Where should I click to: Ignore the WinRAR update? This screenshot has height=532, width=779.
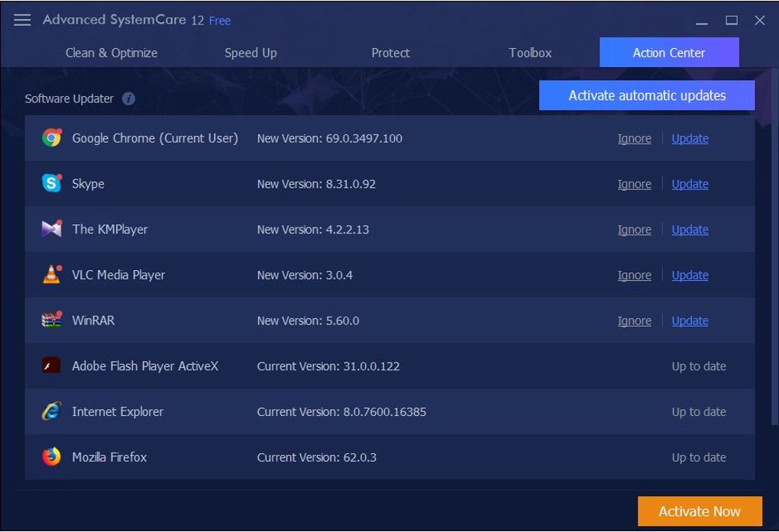pyautogui.click(x=635, y=321)
